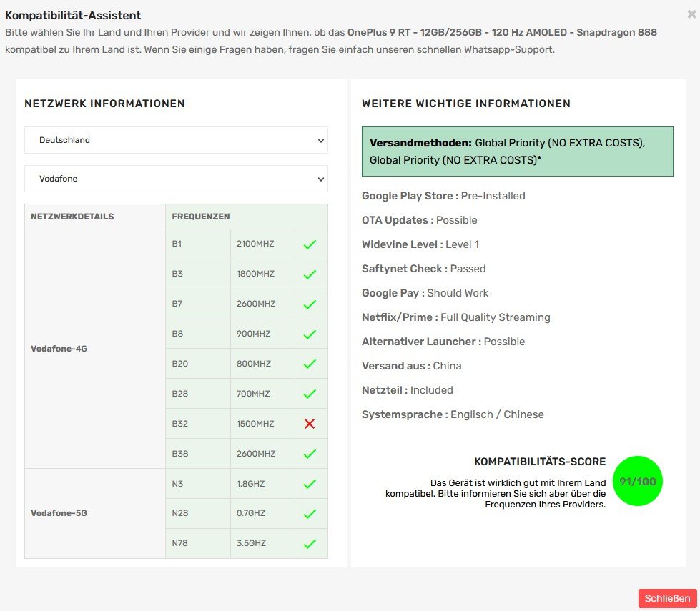Viewport: 700px width, 611px height.
Task: Click the Saftynet Check Passed line
Action: click(x=424, y=269)
